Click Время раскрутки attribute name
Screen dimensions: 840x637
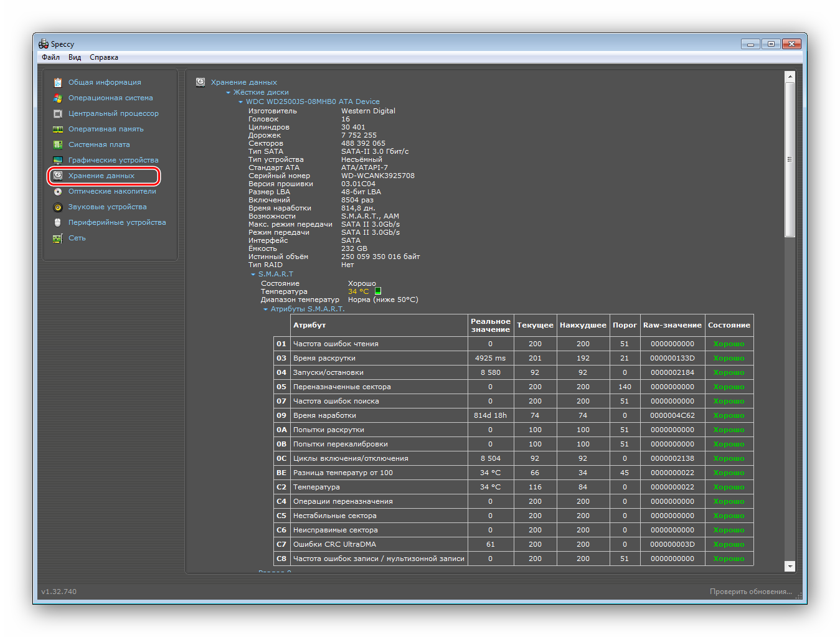pyautogui.click(x=324, y=358)
